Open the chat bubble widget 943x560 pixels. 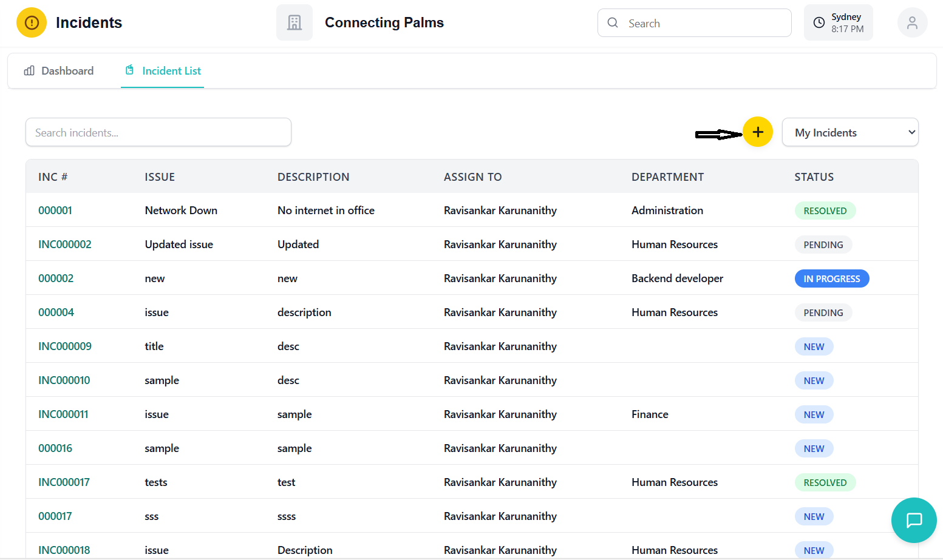coord(914,520)
